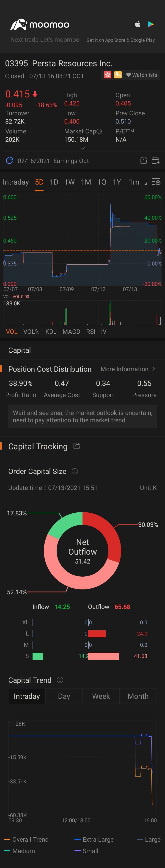
Task: Tap the Google Play icon
Action: (x=151, y=24)
